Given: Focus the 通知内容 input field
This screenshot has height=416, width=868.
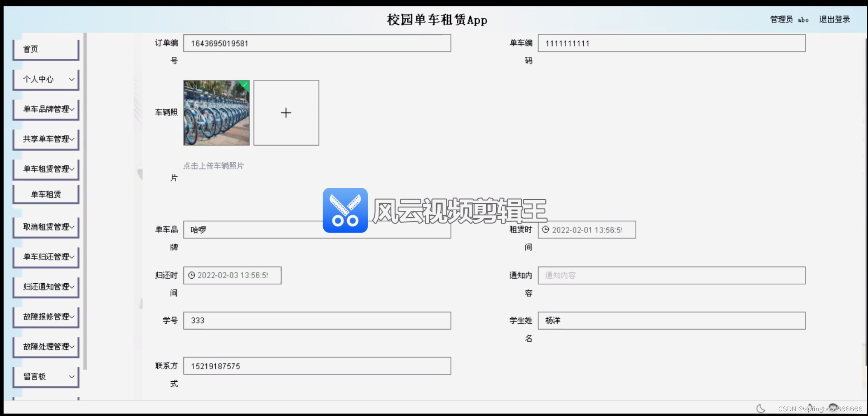Looking at the screenshot, I should pos(671,275).
